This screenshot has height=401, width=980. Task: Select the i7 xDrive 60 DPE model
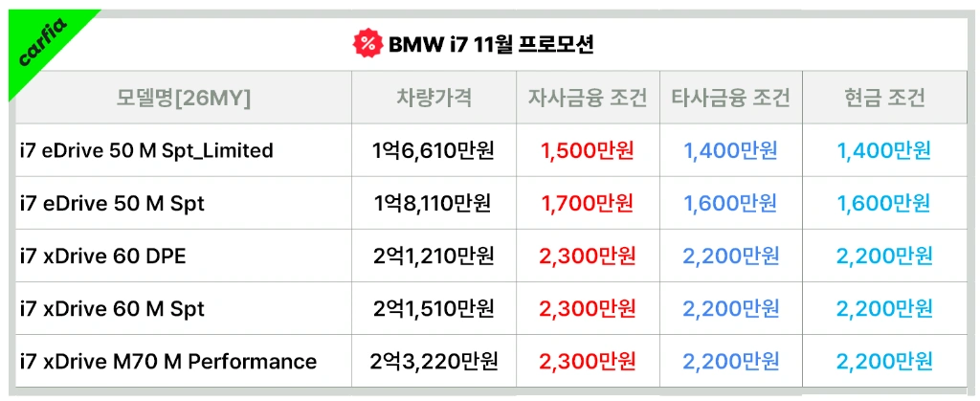[x=103, y=256]
